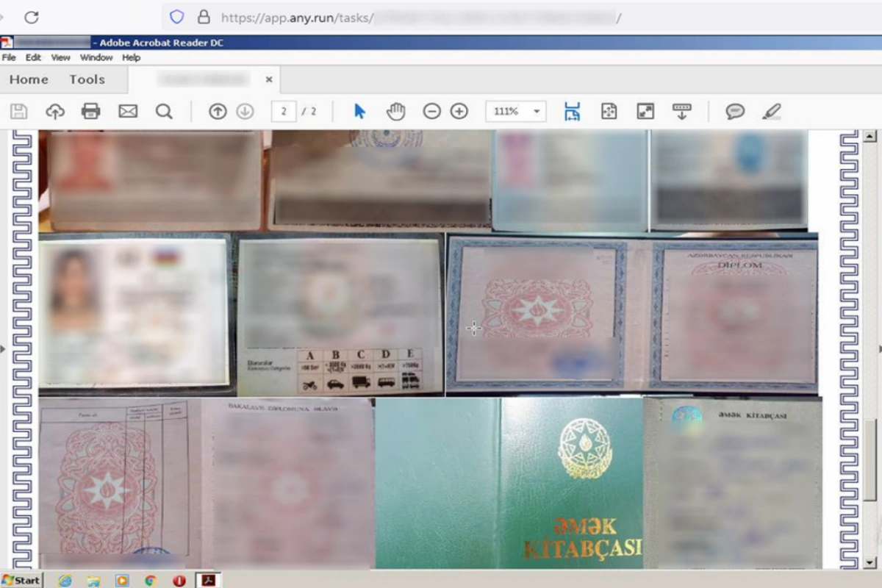The width and height of the screenshot is (882, 588).
Task: Click the Windows Start button
Action: tap(21, 580)
